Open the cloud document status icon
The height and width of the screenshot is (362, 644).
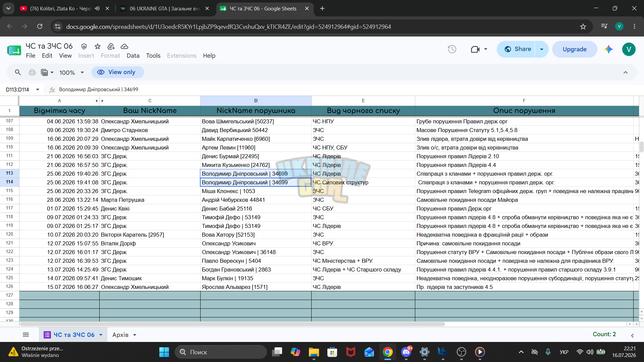click(x=124, y=46)
